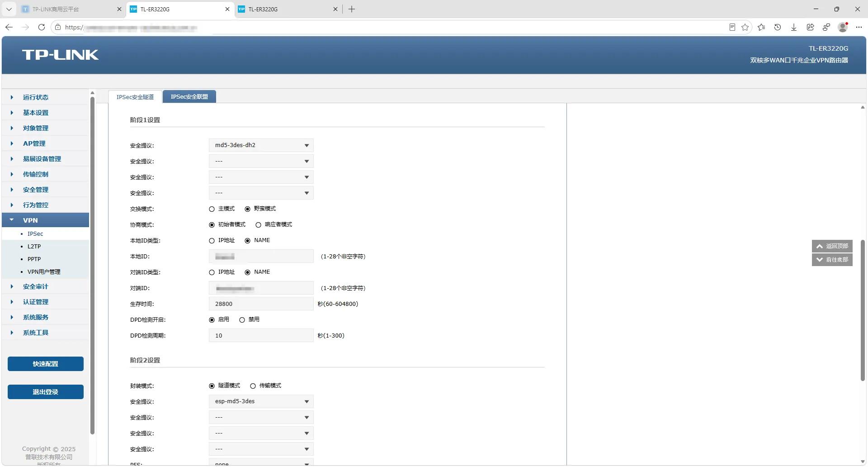Expand the 易展设备管理 menu
The width and height of the screenshot is (868, 467).
[x=45, y=159]
